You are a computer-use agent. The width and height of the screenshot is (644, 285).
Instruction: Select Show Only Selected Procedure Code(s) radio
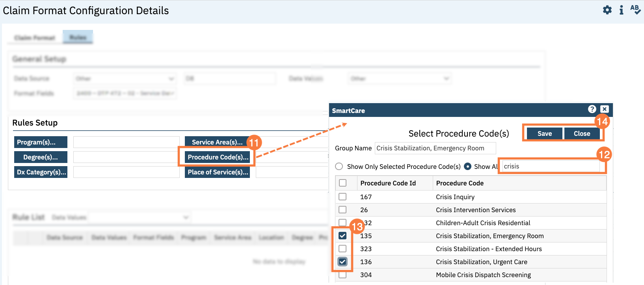coord(339,167)
